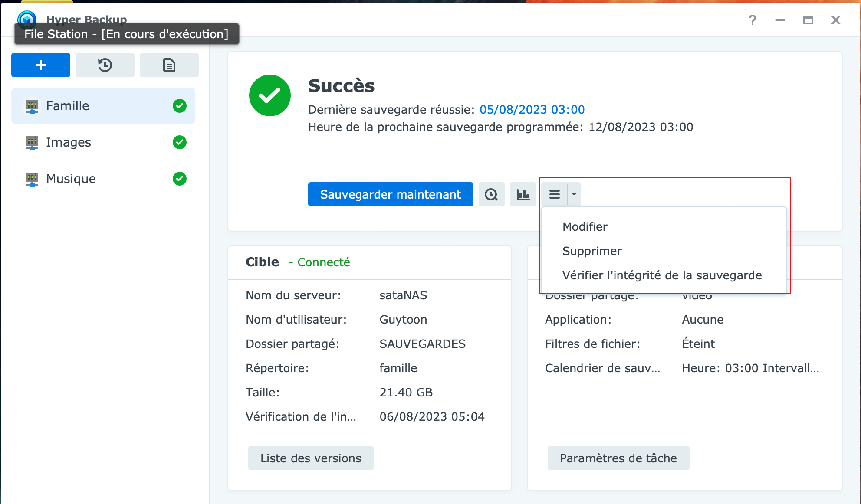
Task: Select the Musique backup task
Action: (x=71, y=179)
